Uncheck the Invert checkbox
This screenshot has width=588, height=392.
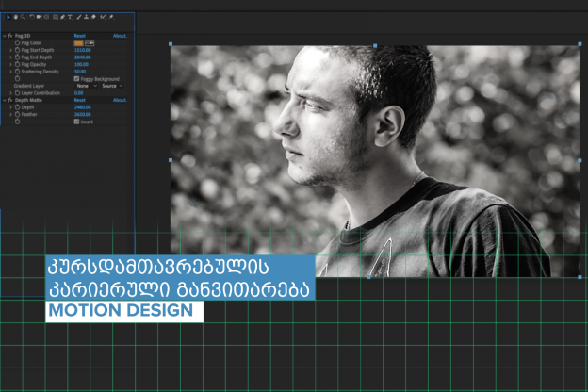pos(76,122)
